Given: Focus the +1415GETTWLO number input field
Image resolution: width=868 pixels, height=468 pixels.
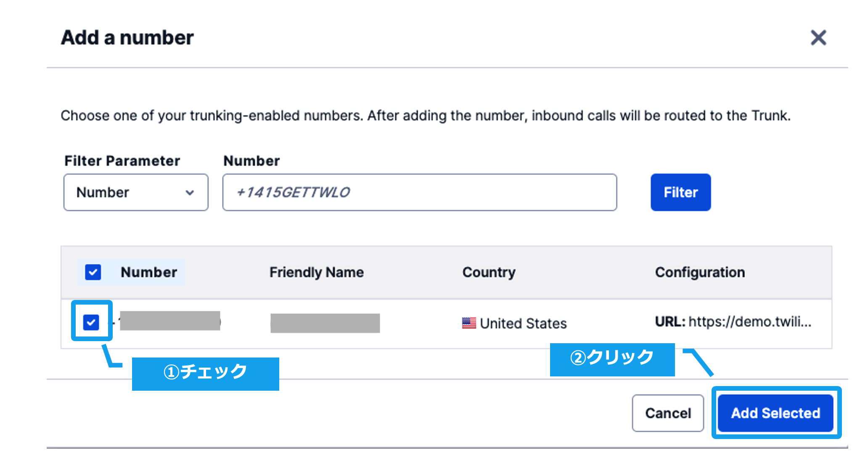Looking at the screenshot, I should coord(419,192).
